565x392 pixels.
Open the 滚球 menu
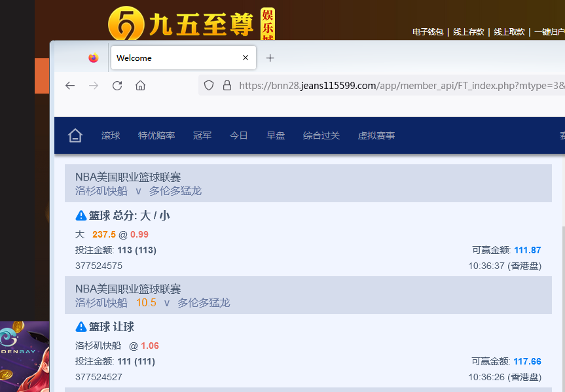[111, 136]
